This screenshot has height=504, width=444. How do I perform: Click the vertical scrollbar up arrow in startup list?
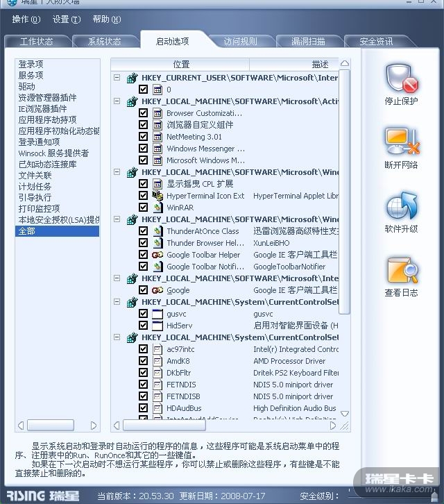point(345,63)
